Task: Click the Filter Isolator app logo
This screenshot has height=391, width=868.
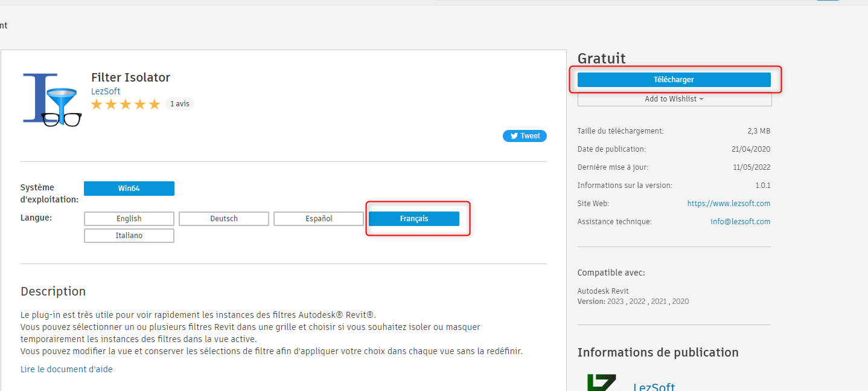Action: pyautogui.click(x=52, y=100)
